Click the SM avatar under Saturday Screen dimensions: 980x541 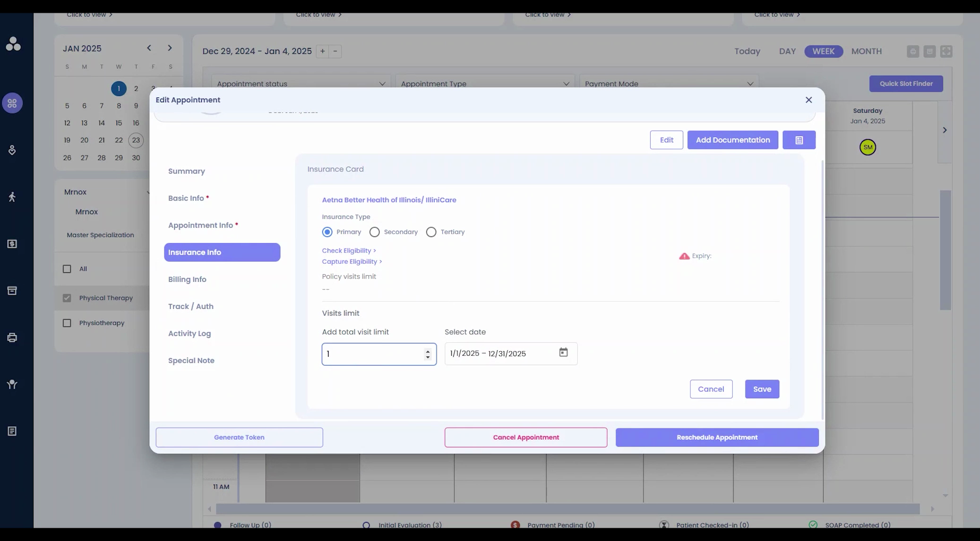(x=868, y=147)
